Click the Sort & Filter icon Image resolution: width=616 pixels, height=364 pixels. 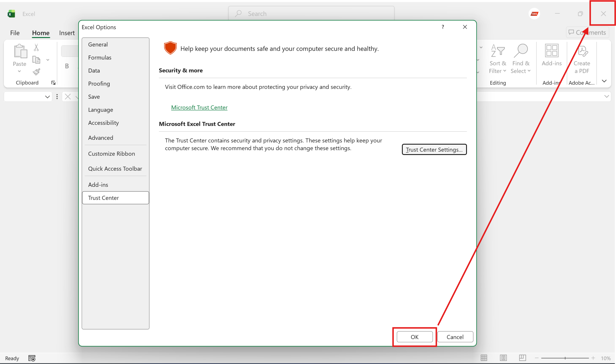[497, 50]
